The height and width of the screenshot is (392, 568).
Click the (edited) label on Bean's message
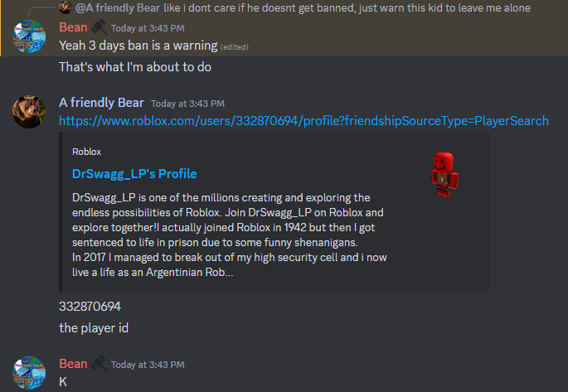(235, 47)
